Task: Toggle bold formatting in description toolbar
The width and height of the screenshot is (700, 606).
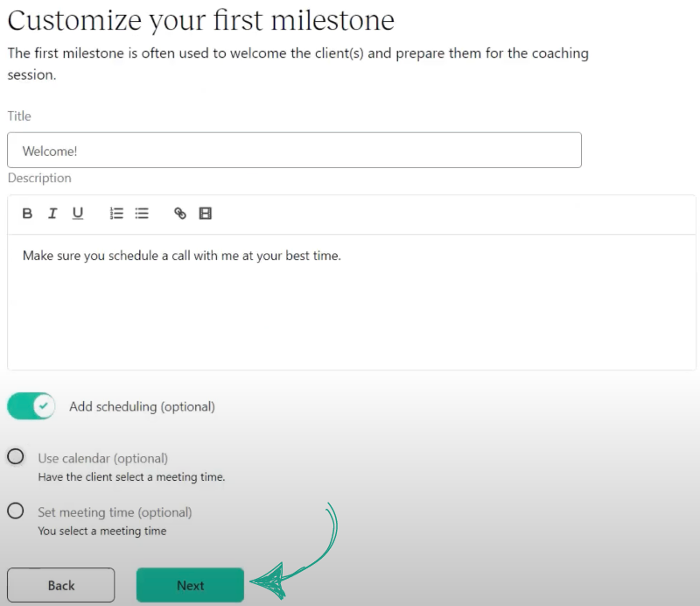Action: pyautogui.click(x=27, y=214)
